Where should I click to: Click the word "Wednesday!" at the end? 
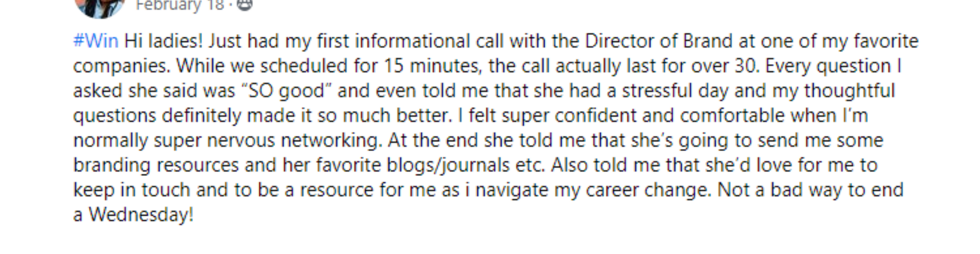[x=141, y=215]
